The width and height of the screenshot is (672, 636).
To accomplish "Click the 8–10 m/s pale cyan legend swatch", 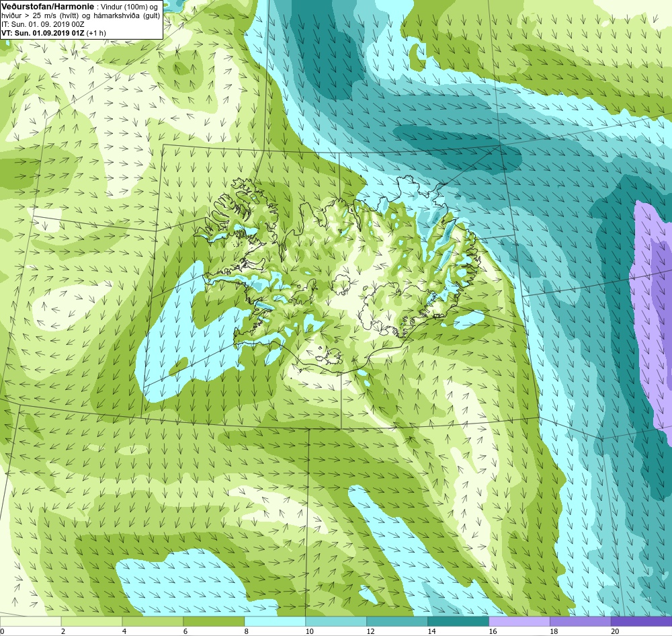I will [275, 621].
